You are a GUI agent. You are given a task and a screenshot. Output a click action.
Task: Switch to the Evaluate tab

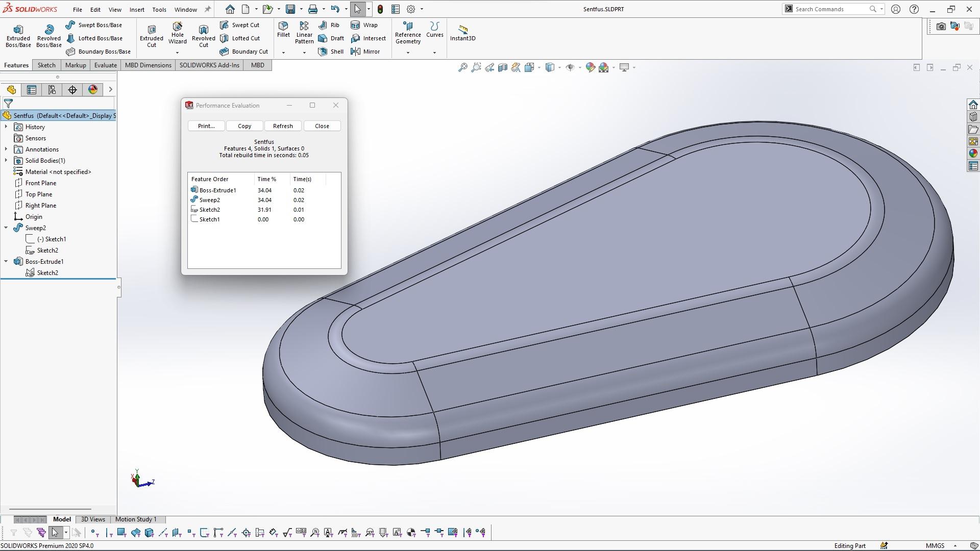pos(105,65)
